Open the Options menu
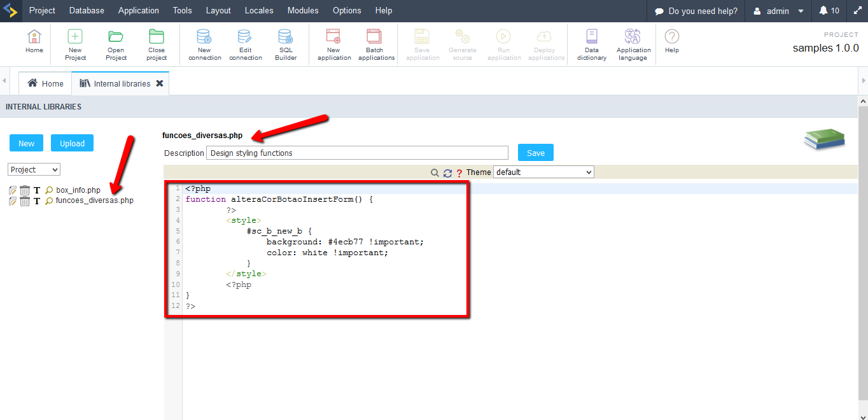 click(347, 11)
